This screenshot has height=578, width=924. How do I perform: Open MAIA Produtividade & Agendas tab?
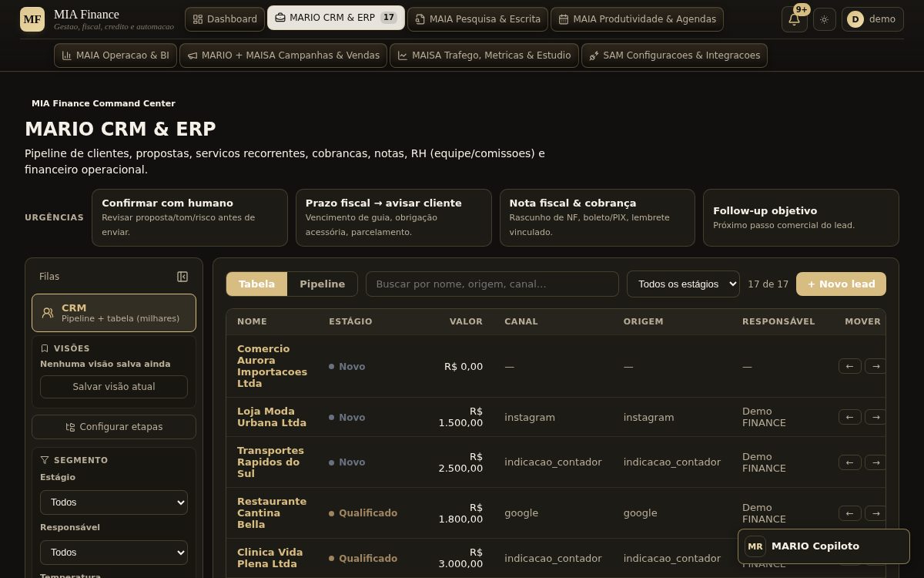[637, 19]
